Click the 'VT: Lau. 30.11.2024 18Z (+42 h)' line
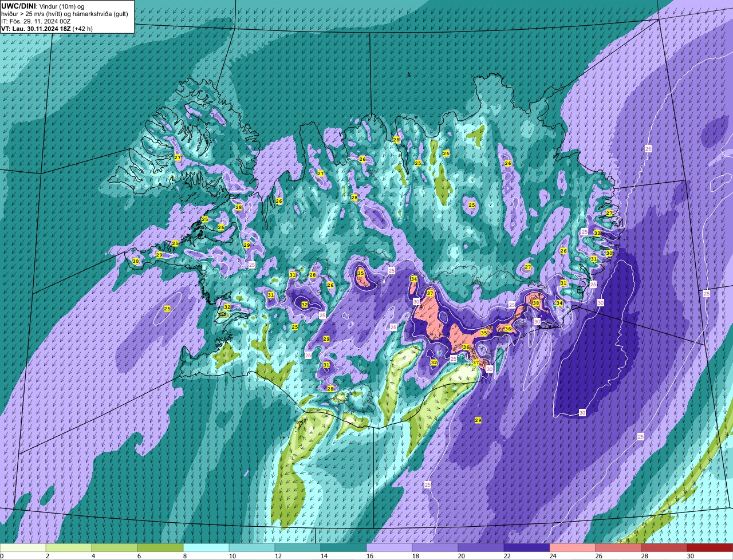The image size is (733, 560). click(47, 29)
